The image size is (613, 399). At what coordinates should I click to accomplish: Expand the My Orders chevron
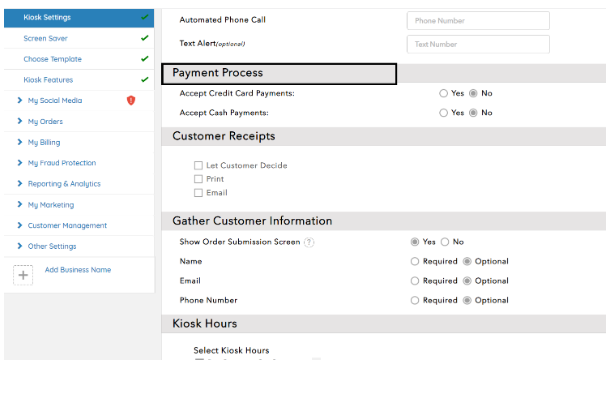20,121
